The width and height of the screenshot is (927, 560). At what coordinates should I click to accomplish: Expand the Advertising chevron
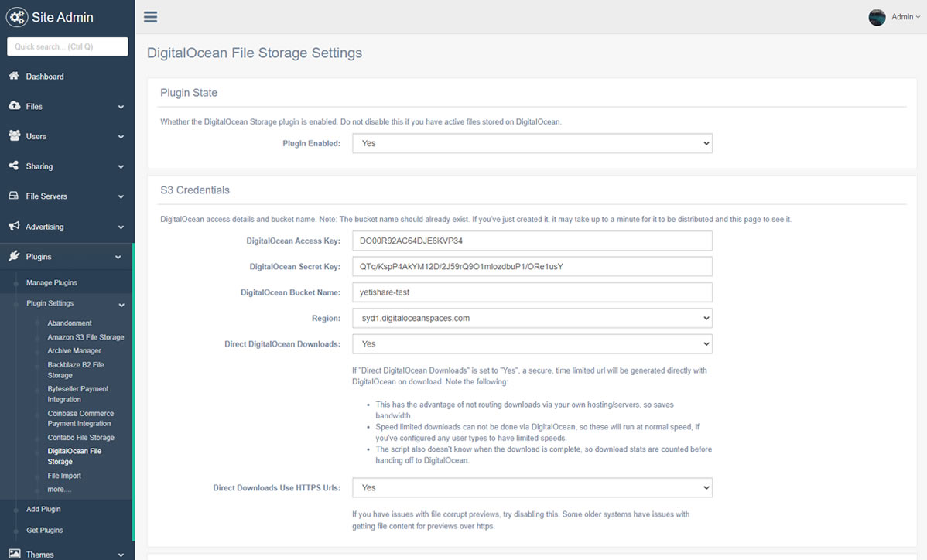(121, 227)
